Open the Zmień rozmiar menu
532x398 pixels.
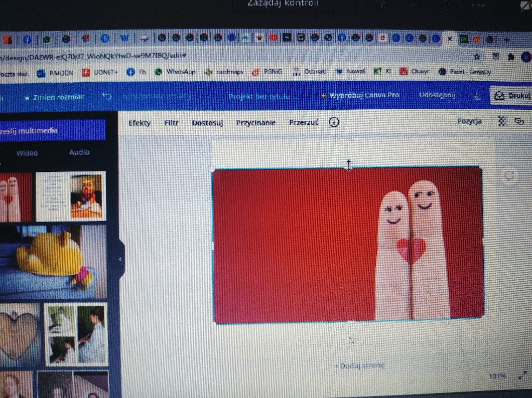[x=54, y=97]
